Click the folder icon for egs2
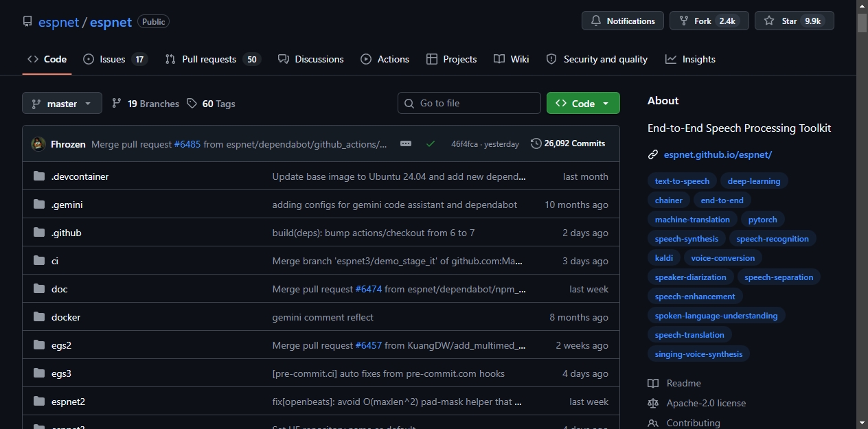The height and width of the screenshot is (429, 868). [39, 345]
